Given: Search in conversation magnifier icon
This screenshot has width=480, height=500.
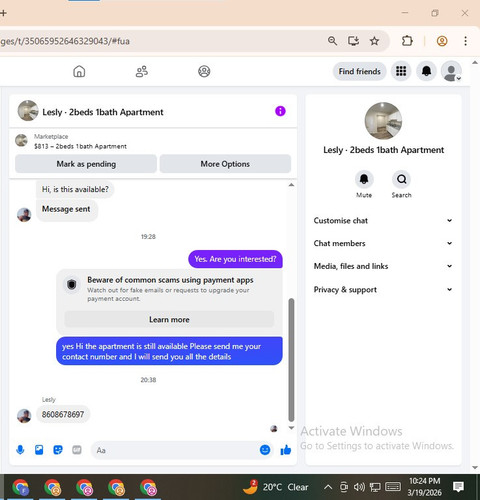Looking at the screenshot, I should click(x=401, y=179).
